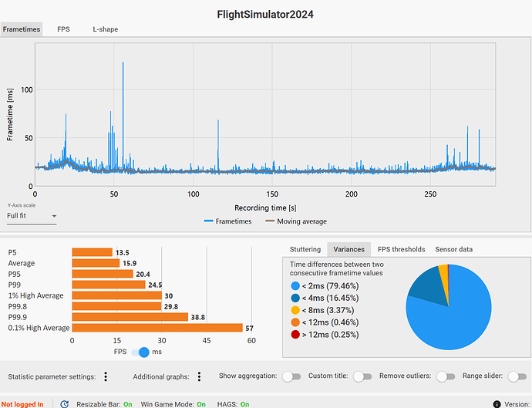Screen dimensions: 532x408
Task: Click the Average bar
Action: 96,263
